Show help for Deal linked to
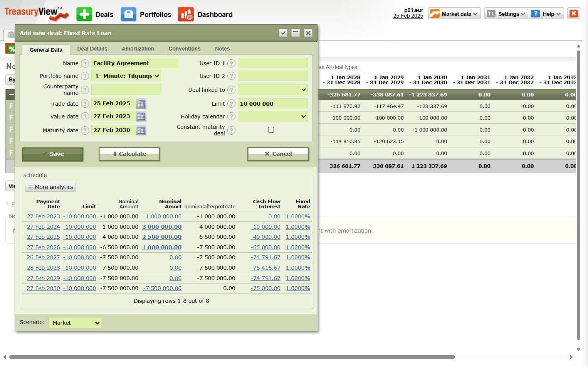 tap(231, 90)
